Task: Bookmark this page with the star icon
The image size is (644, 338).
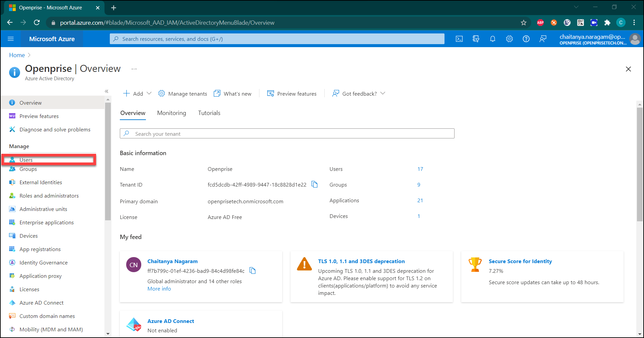Action: [x=524, y=23]
